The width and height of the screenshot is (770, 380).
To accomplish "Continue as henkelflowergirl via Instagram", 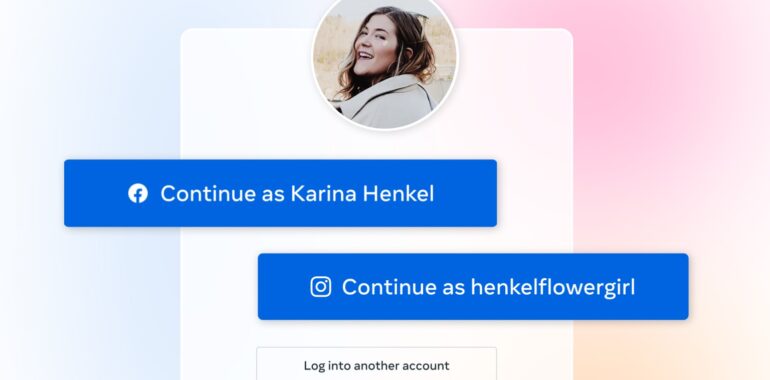I will (473, 287).
